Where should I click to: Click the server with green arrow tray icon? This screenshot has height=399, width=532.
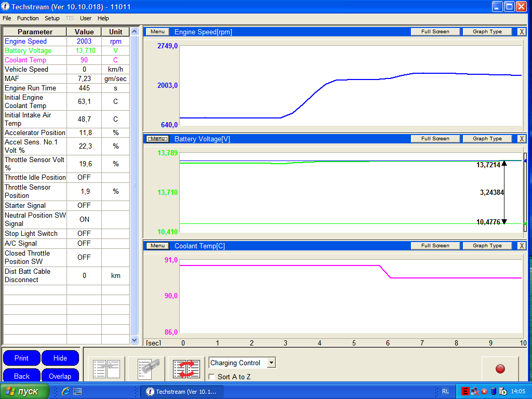click(x=502, y=392)
